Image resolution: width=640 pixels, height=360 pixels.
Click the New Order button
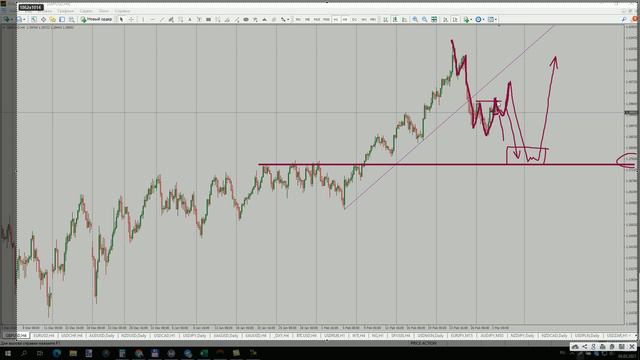pos(97,19)
